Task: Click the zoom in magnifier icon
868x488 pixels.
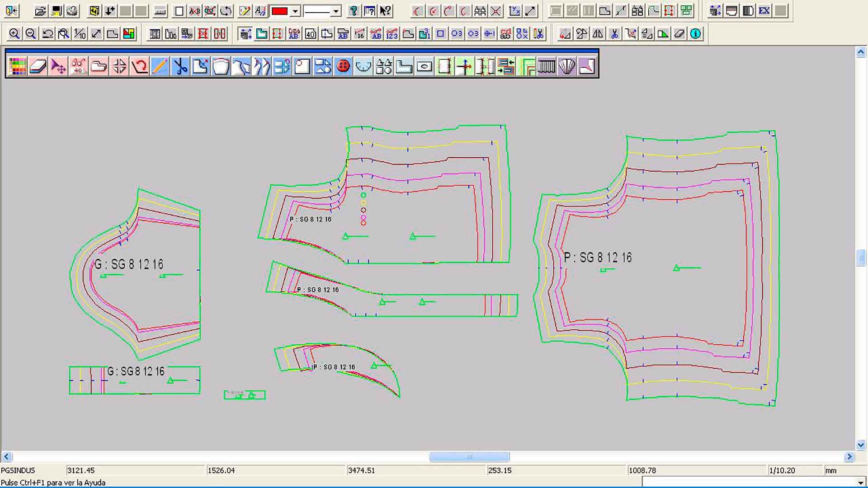Action: coord(14,34)
